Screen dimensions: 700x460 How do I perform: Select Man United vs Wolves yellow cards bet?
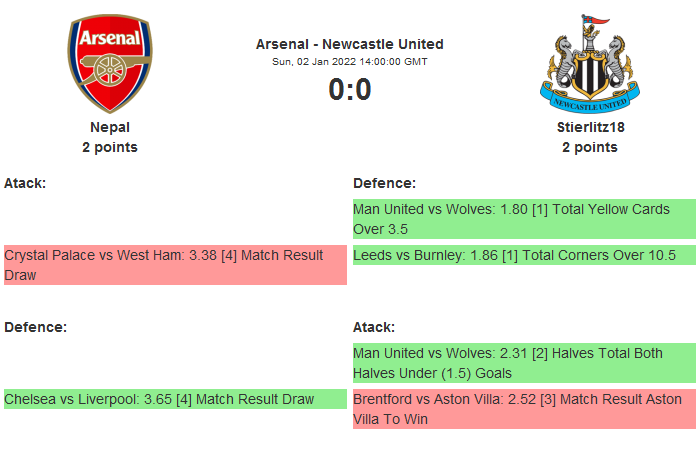[523, 219]
